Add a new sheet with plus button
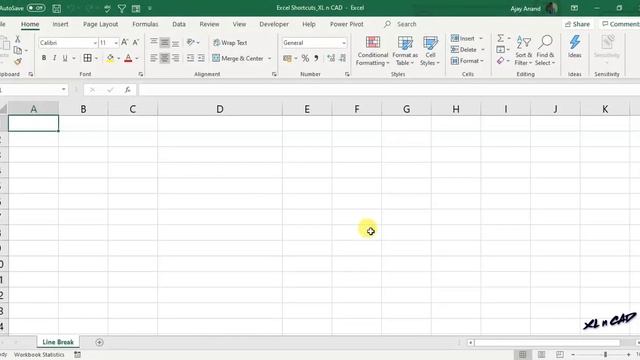Image resolution: width=640 pixels, height=360 pixels. (99, 342)
